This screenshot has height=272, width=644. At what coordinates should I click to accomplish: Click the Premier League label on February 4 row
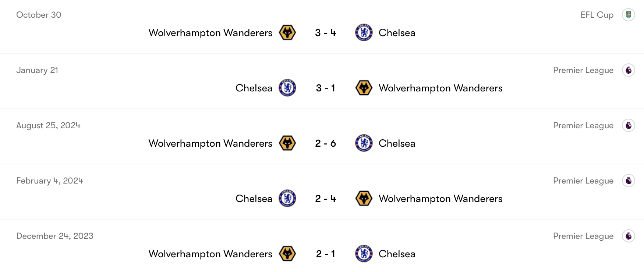tap(583, 181)
